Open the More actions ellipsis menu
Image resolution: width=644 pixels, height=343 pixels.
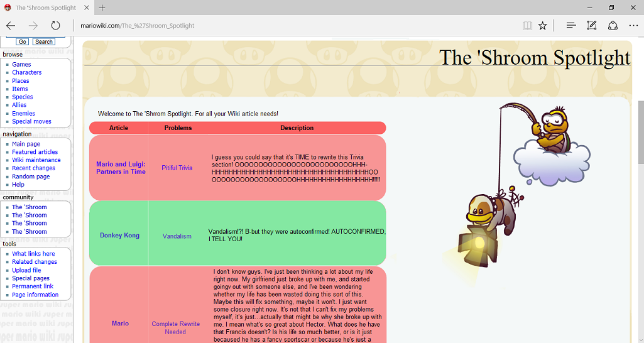[x=633, y=26]
